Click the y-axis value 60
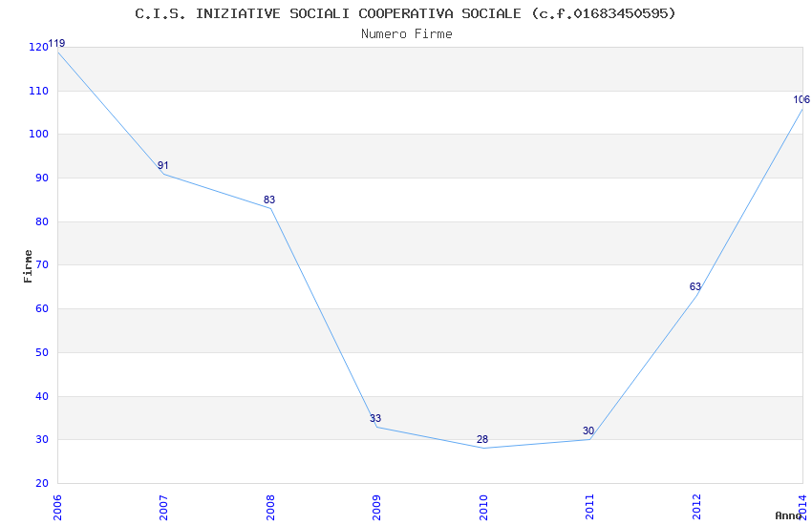Viewport: 812px width, 525px height. click(x=41, y=308)
